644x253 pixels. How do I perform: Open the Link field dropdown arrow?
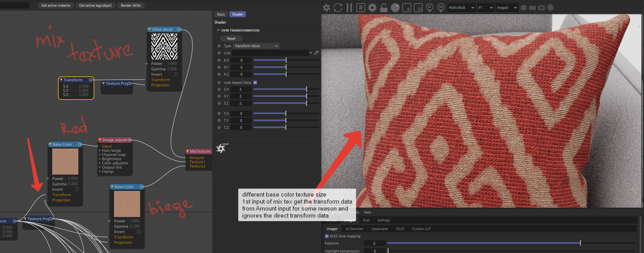click(x=311, y=53)
